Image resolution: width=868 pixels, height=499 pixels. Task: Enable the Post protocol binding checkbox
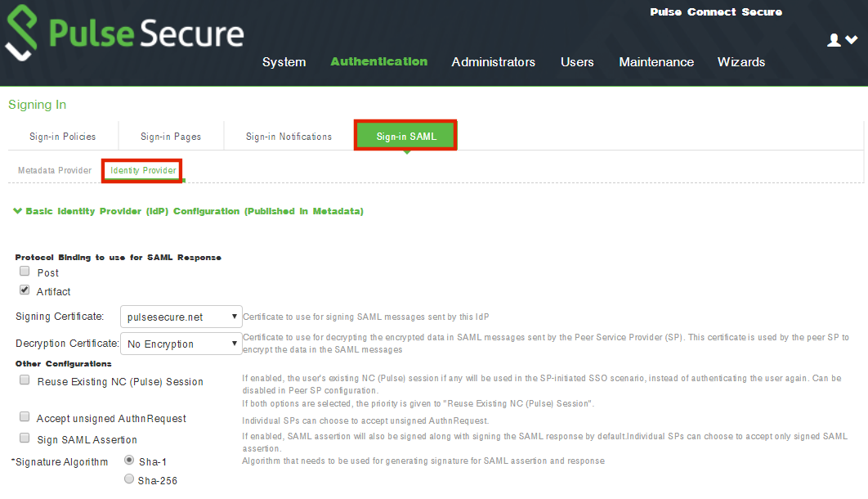[25, 272]
